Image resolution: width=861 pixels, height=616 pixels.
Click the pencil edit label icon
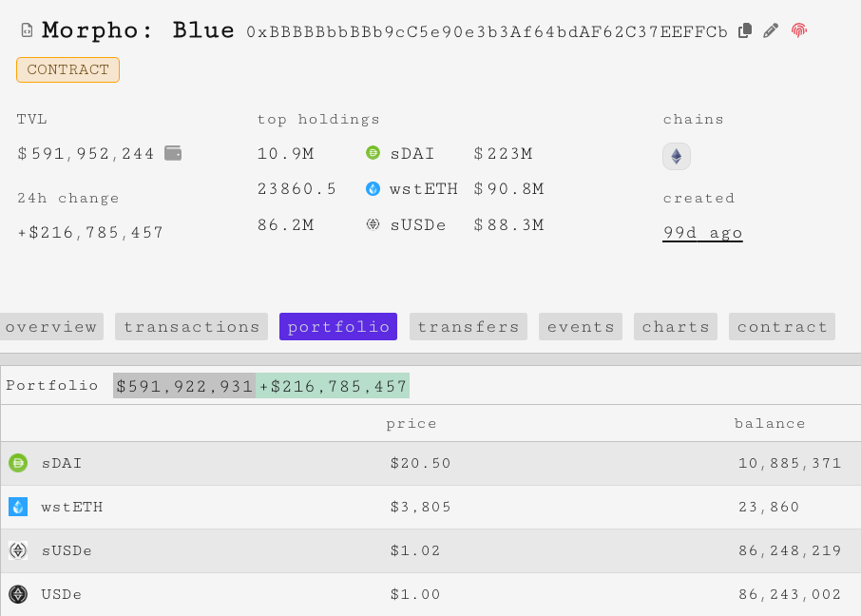coord(771,30)
